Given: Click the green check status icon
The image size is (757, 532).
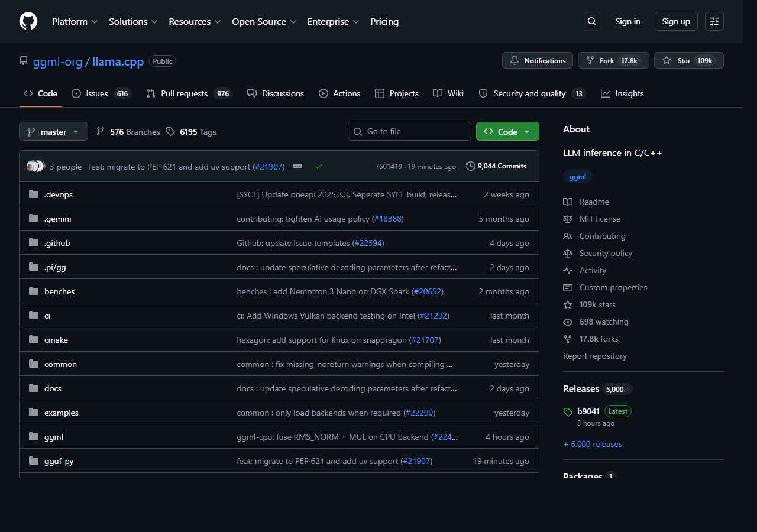Looking at the screenshot, I should (319, 167).
